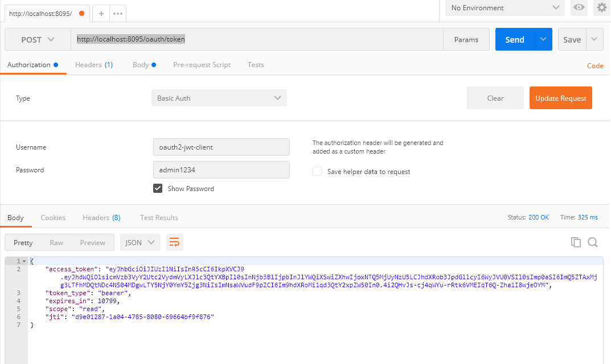Screen dimensions: 611x364
Task: Click the Update Request button
Action: (x=560, y=98)
